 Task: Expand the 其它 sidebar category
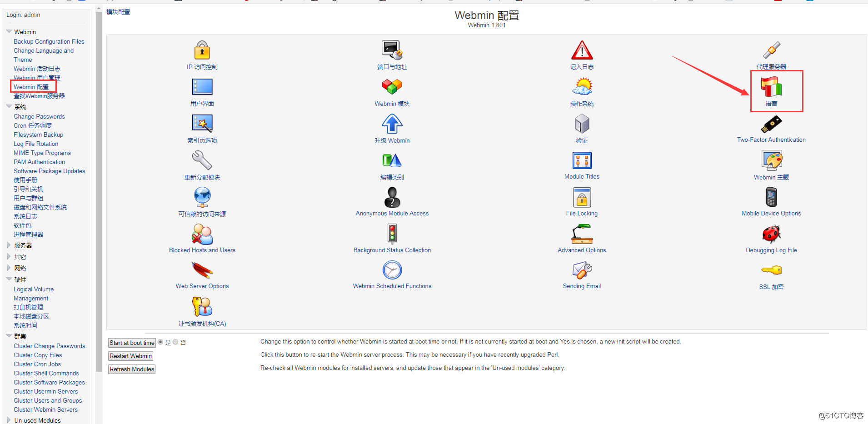pyautogui.click(x=9, y=257)
